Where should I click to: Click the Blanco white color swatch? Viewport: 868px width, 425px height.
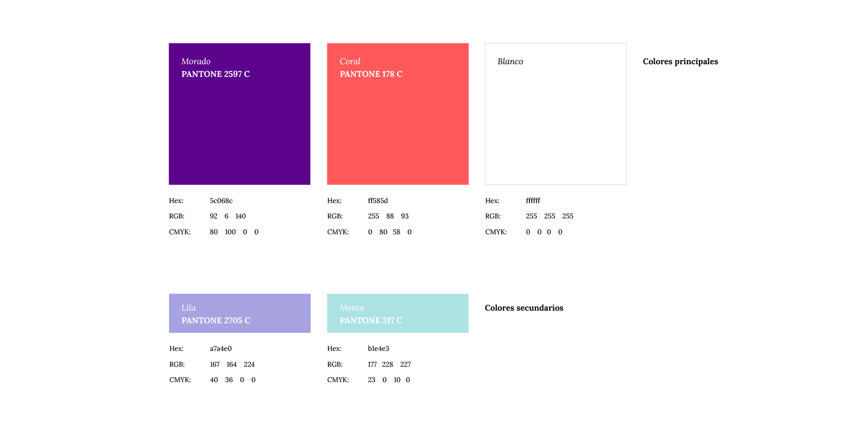(556, 114)
